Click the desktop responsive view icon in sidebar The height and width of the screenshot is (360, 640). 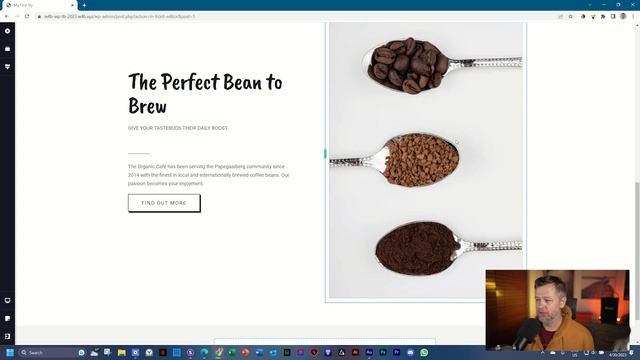[x=7, y=300]
